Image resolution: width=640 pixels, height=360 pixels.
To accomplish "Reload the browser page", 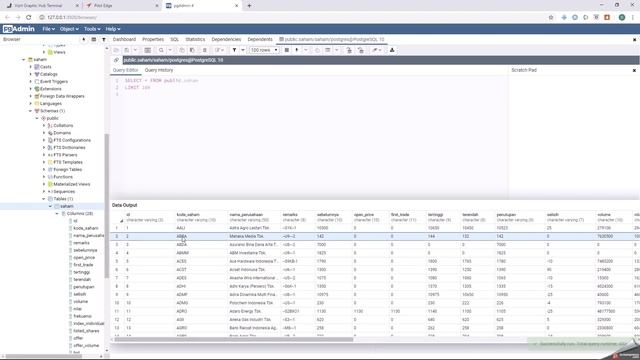I will coord(29,18).
